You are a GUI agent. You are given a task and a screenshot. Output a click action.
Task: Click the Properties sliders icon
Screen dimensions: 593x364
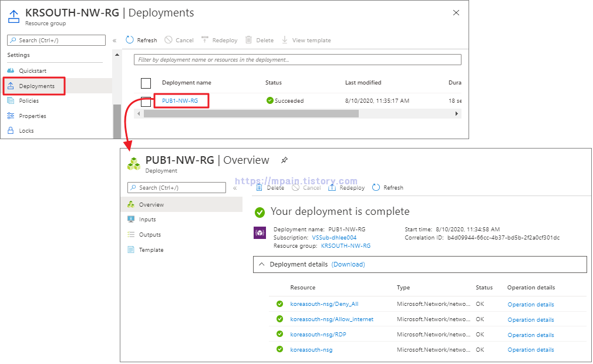[11, 116]
